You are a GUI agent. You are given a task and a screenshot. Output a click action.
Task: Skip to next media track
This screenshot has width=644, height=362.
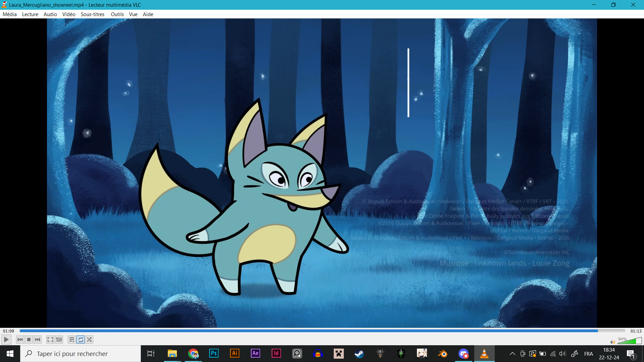38,340
